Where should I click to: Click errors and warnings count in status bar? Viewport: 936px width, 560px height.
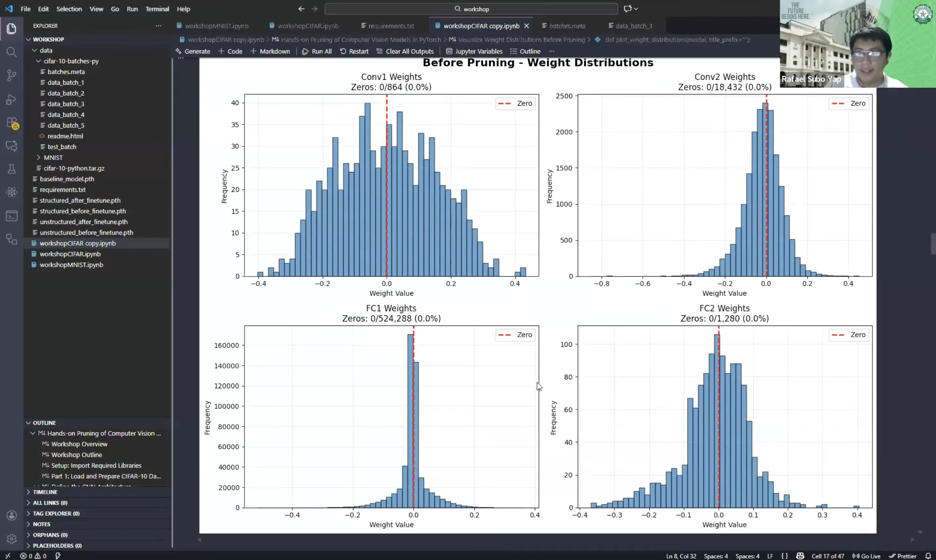point(33,556)
